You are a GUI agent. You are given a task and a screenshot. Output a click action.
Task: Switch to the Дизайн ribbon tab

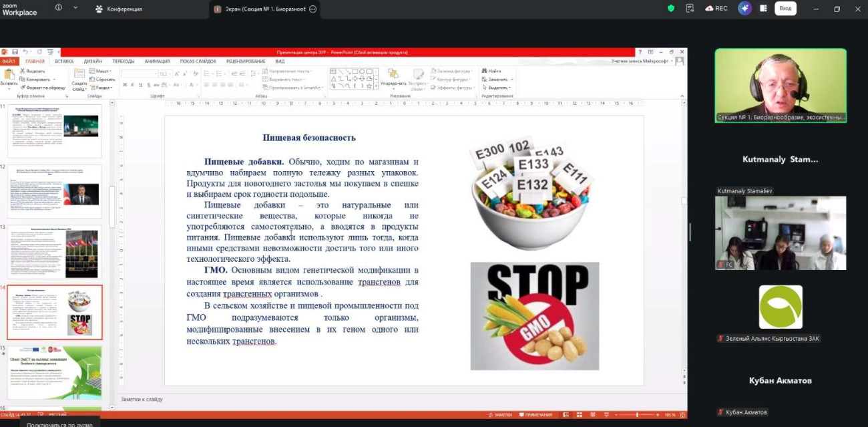pos(93,61)
